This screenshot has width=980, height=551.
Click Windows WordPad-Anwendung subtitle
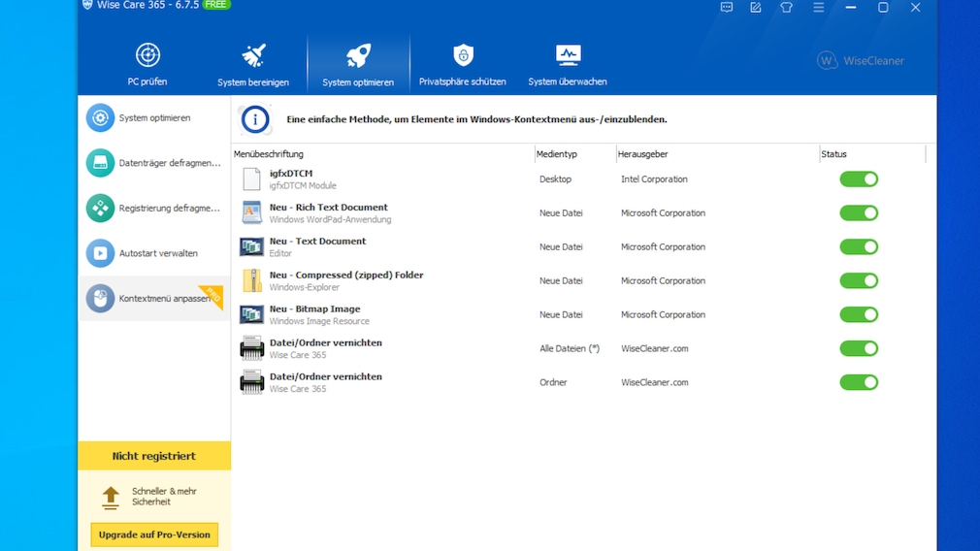tap(331, 219)
